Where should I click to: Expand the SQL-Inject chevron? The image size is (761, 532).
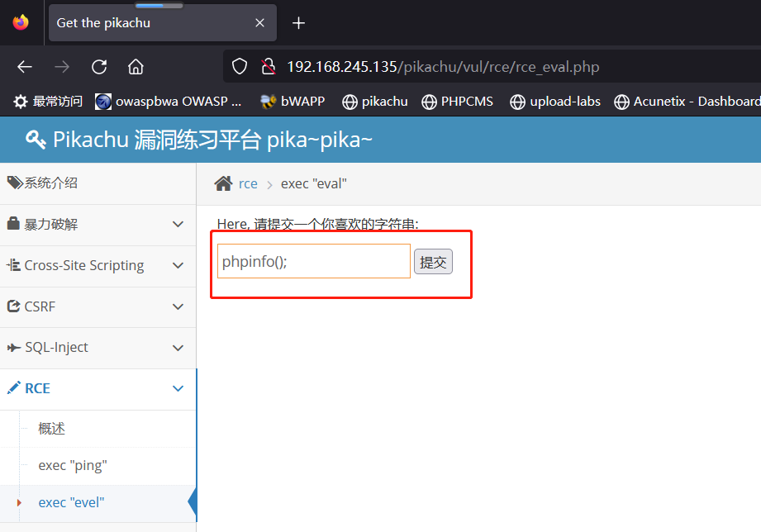point(178,348)
